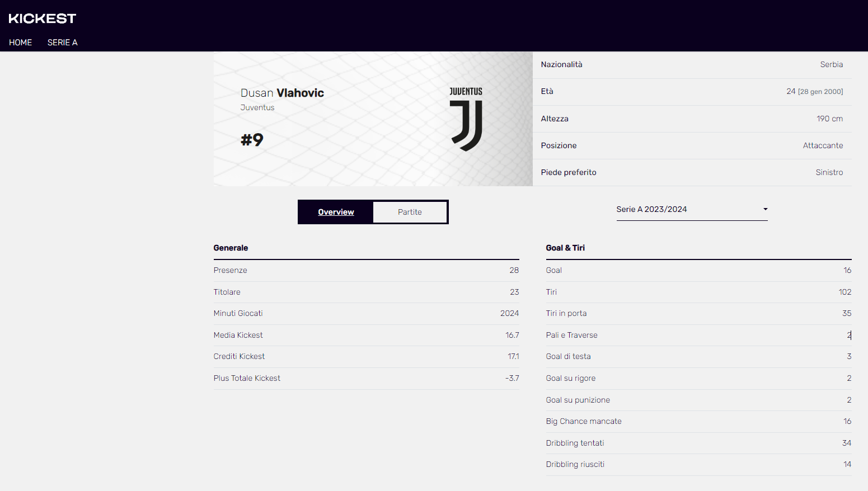Image resolution: width=868 pixels, height=491 pixels.
Task: Open the Serie A 2023/2024 season dropdown
Action: click(x=692, y=209)
